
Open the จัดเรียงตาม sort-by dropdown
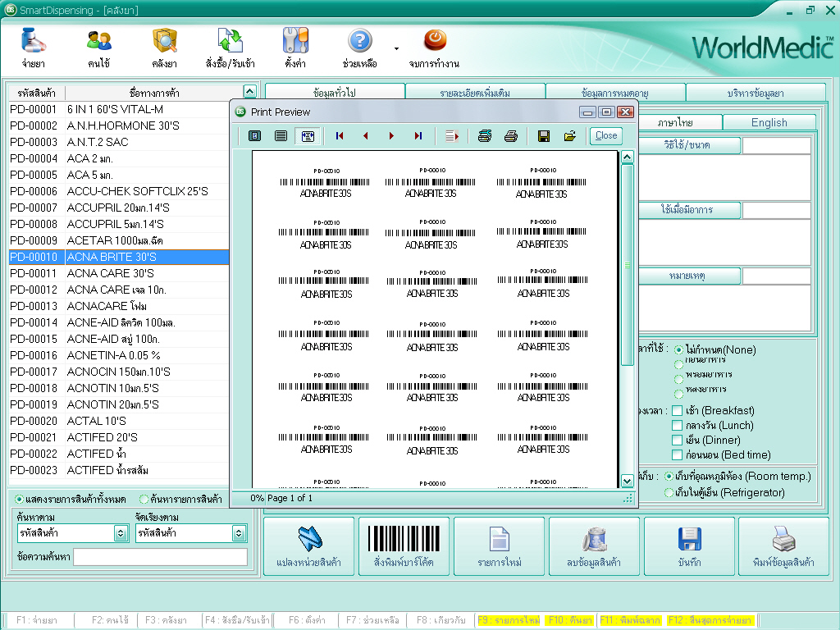click(x=239, y=533)
